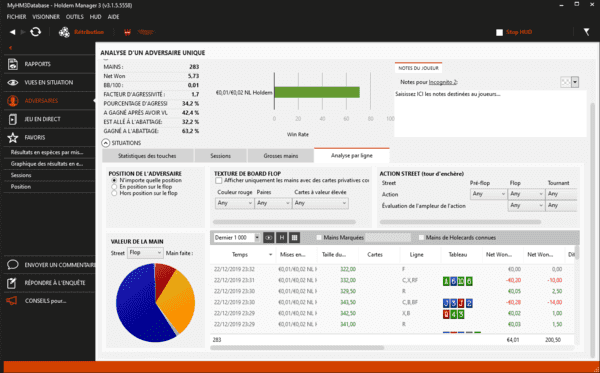
Task: Click the Jeu en direct icon
Action: point(13,119)
